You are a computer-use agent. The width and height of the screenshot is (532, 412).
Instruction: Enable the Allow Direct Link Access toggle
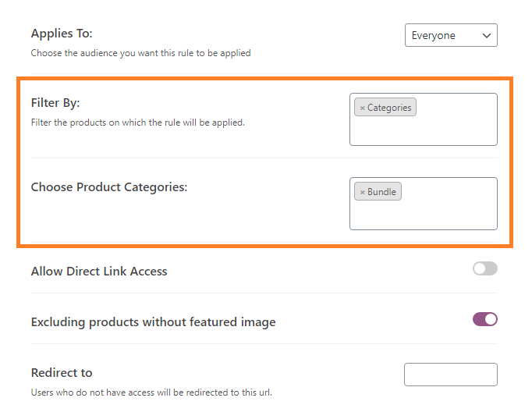coord(485,268)
